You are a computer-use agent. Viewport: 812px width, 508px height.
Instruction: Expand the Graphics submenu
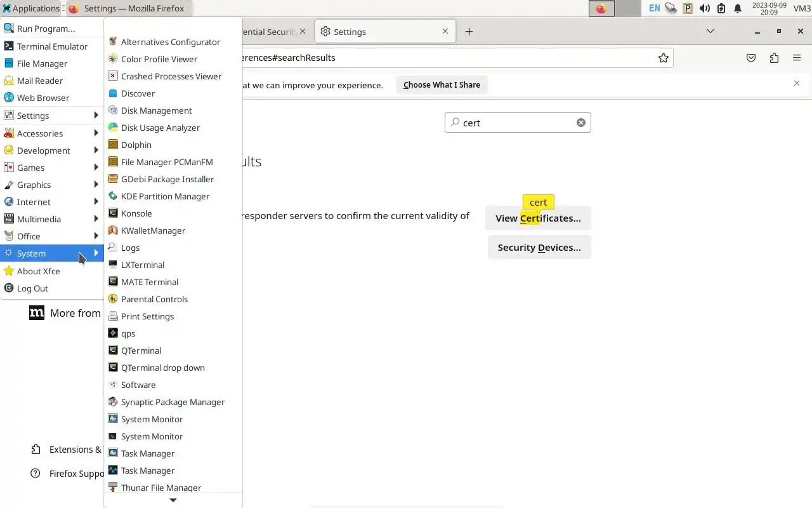(x=52, y=185)
